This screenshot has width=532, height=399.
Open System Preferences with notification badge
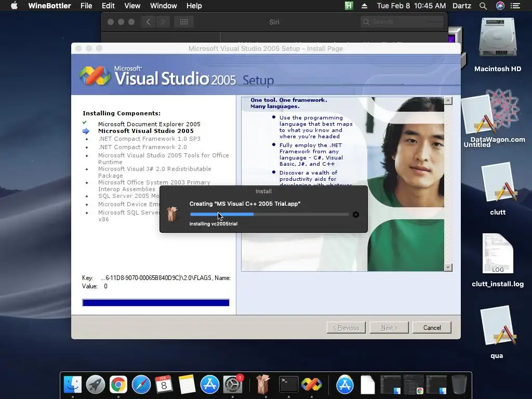click(233, 385)
